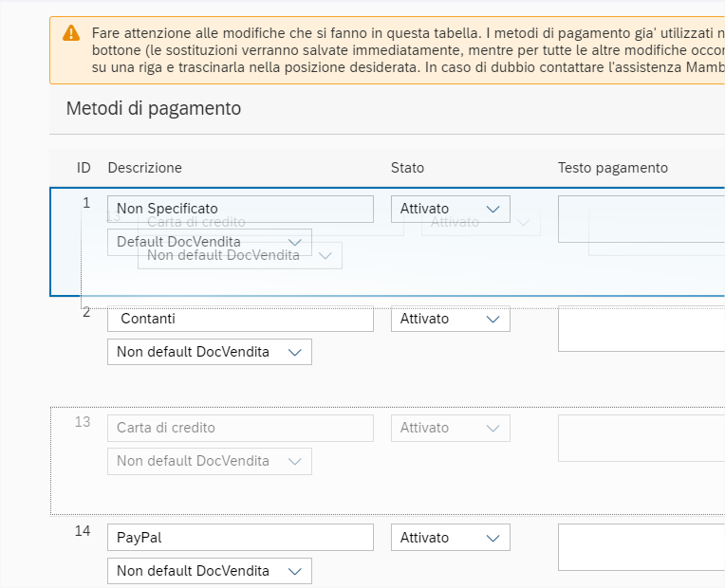Screen dimensions: 725x588
Task: Click the Testo pagamento column header
Action: 612,168
